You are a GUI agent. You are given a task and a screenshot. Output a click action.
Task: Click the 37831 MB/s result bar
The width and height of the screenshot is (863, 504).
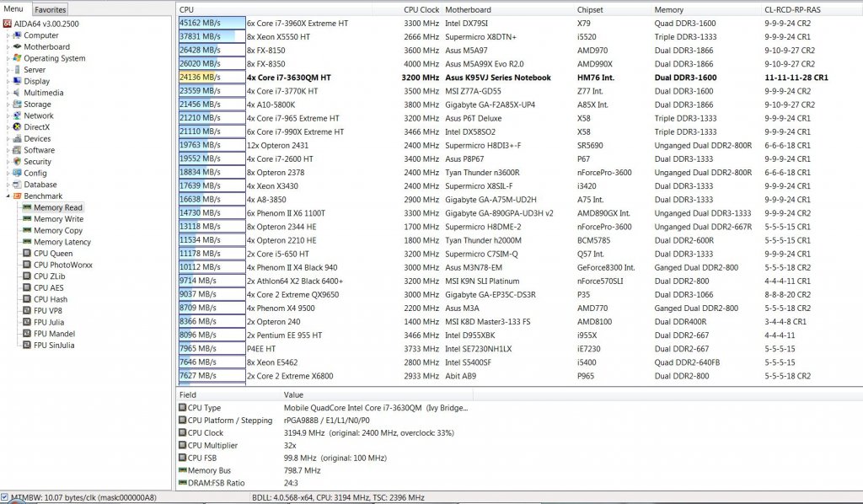pos(212,36)
